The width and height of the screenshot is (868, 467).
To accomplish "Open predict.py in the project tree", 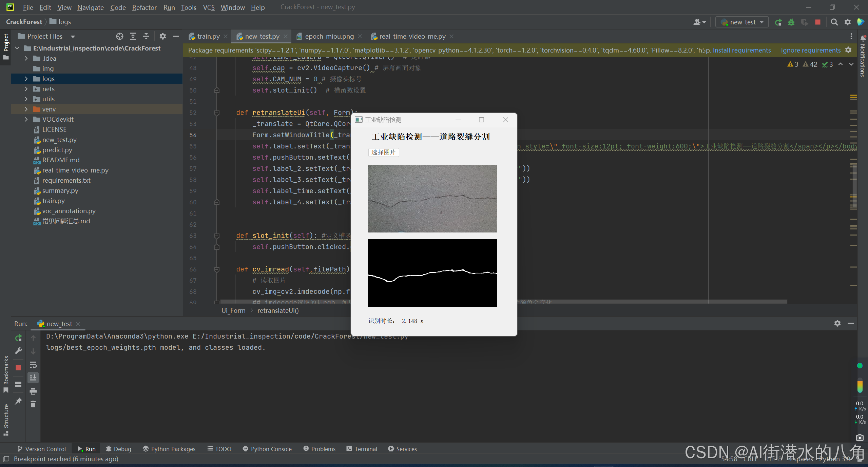I will point(57,150).
